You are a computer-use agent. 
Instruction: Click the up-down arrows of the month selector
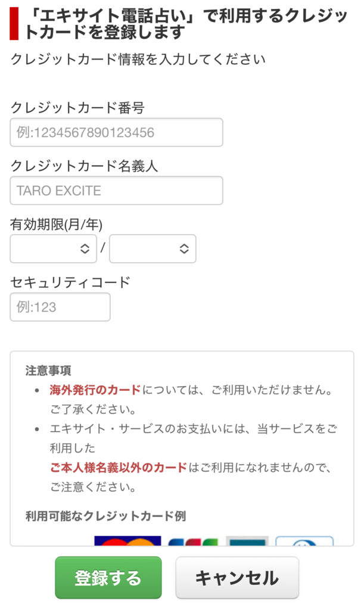[85, 248]
